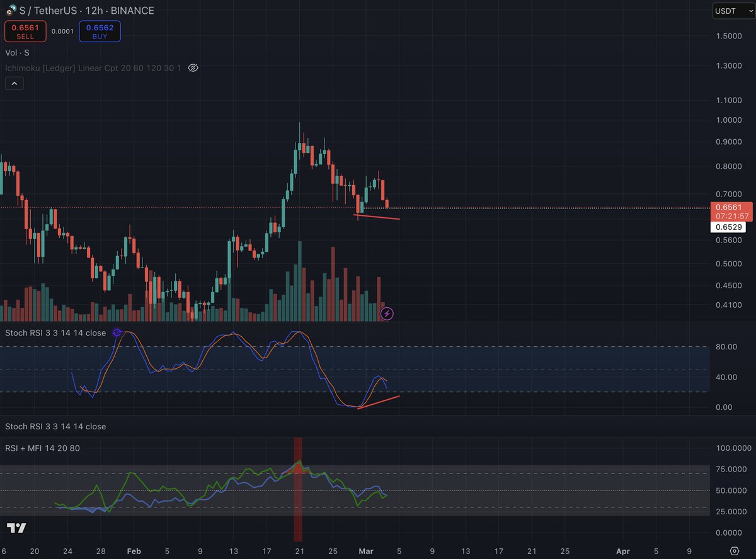Click the 80.00 Stoch RSI scale label

point(725,346)
